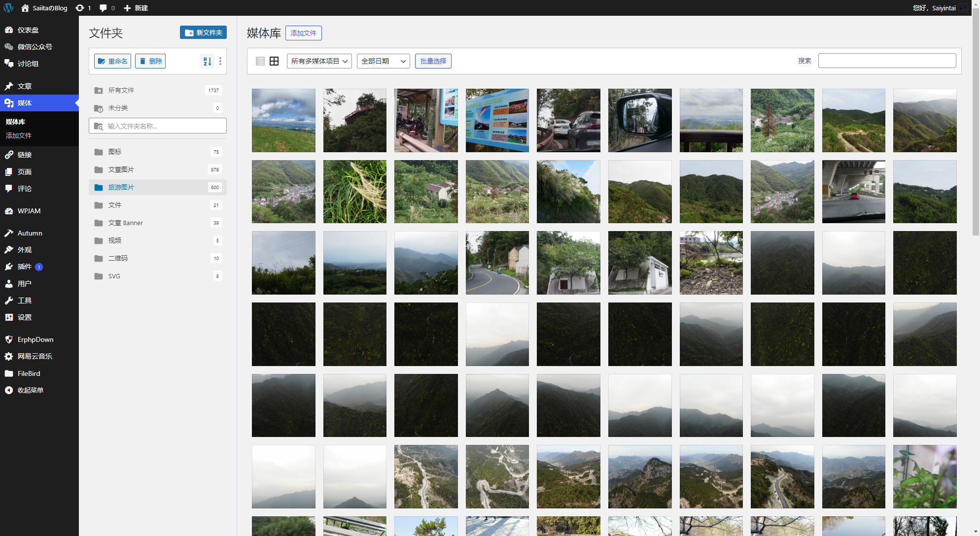Screen dimensions: 980x536
Task: Switch to list view mode
Action: [x=260, y=61]
